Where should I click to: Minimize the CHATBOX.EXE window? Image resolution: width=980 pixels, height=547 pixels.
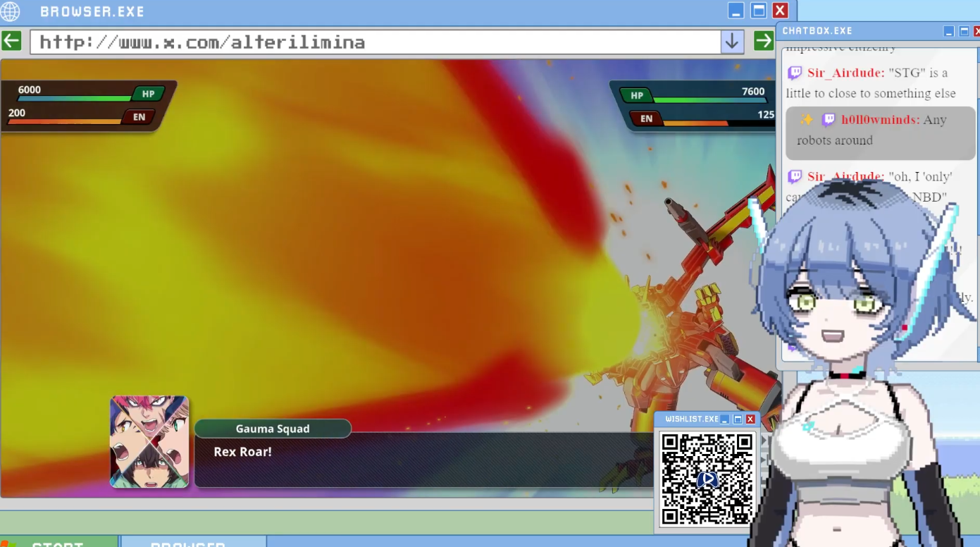(949, 31)
